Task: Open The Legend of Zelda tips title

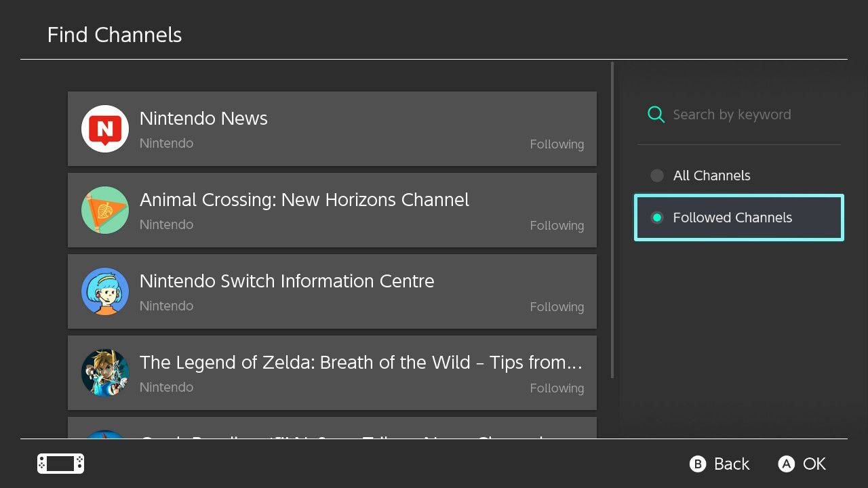Action: click(361, 363)
